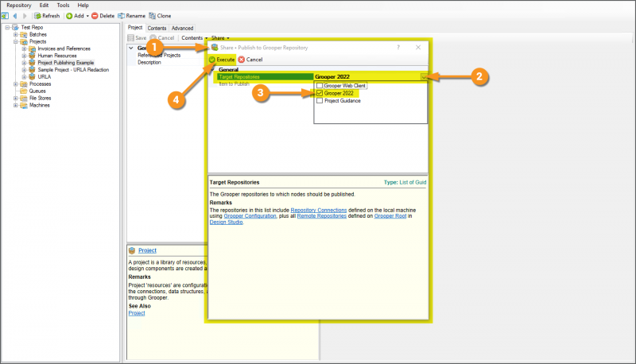Click the Invoices and References project icon
636x364 pixels.
32,48
